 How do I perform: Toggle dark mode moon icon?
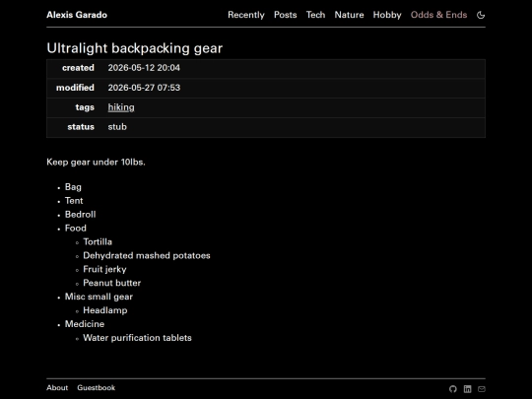481,15
